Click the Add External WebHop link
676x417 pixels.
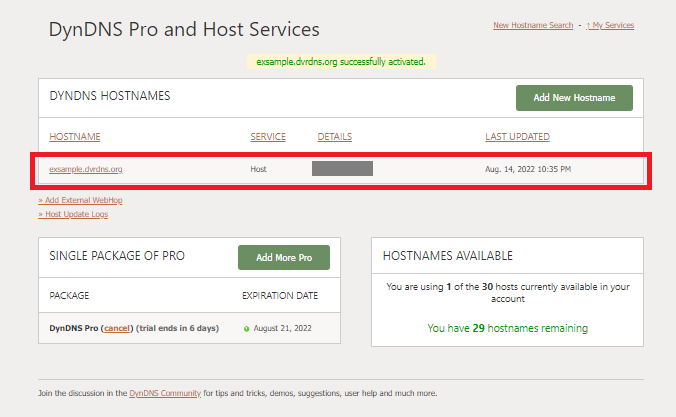tap(80, 200)
